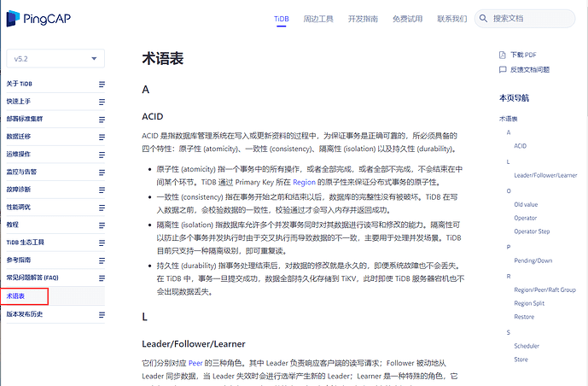The width and height of the screenshot is (588, 386).
Task: Open the 性能调优 sidebar item
Action: point(19,207)
